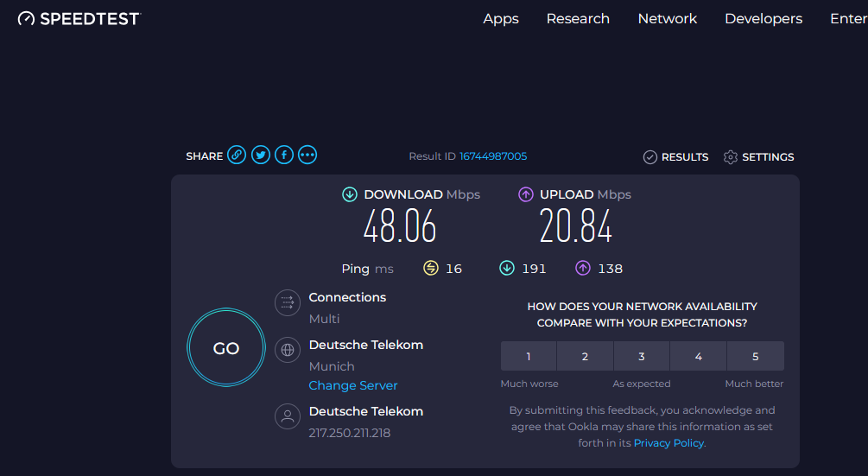
Task: Copy result link via share link icon
Action: click(x=237, y=155)
